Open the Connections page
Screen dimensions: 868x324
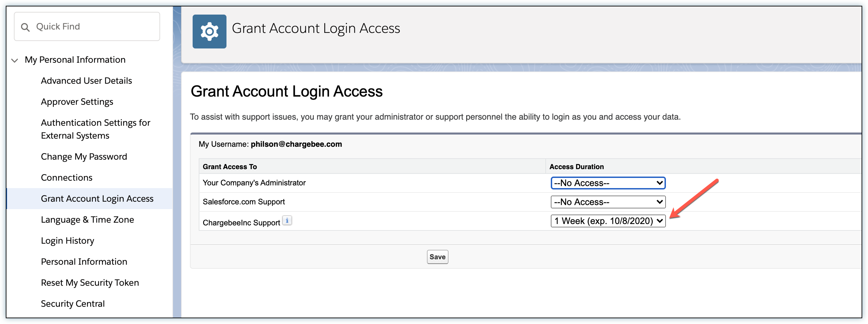(67, 178)
